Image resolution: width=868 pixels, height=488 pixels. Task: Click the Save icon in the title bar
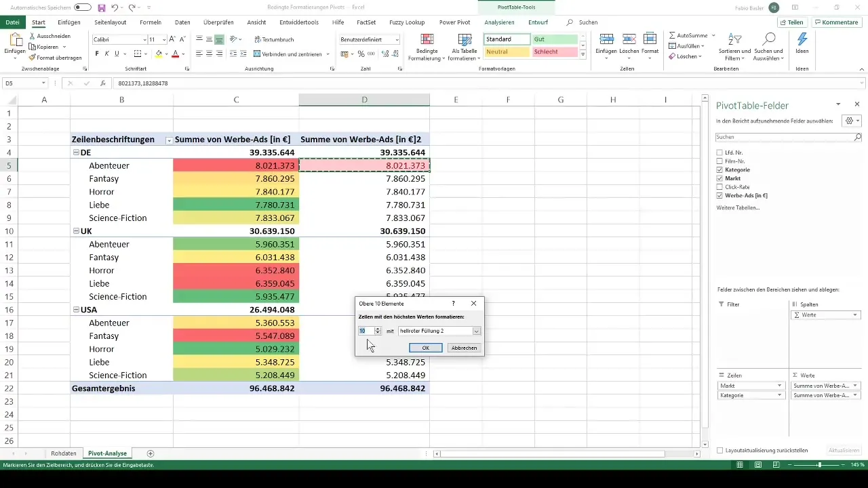102,7
